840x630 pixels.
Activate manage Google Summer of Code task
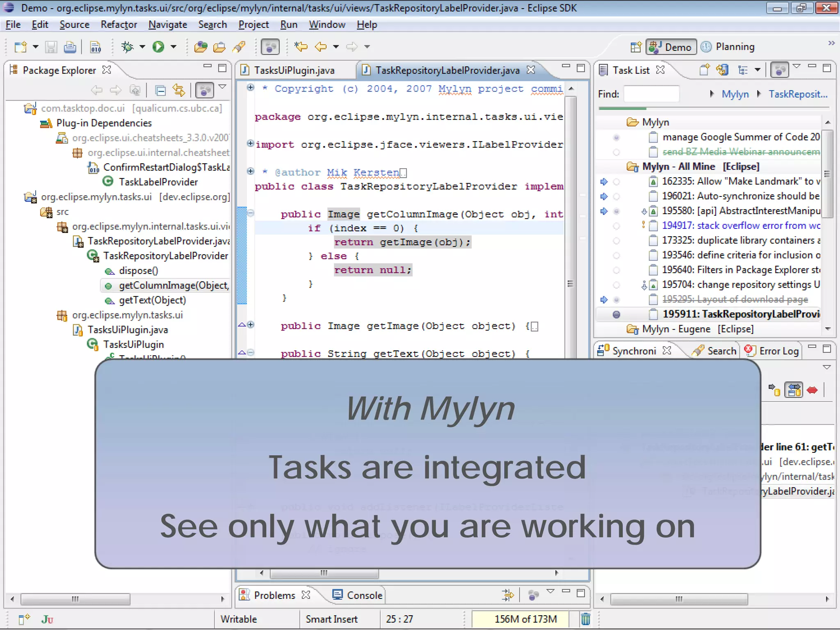[616, 137]
